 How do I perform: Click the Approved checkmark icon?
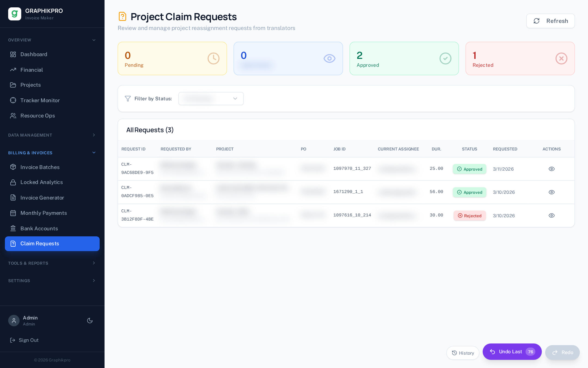tap(445, 58)
